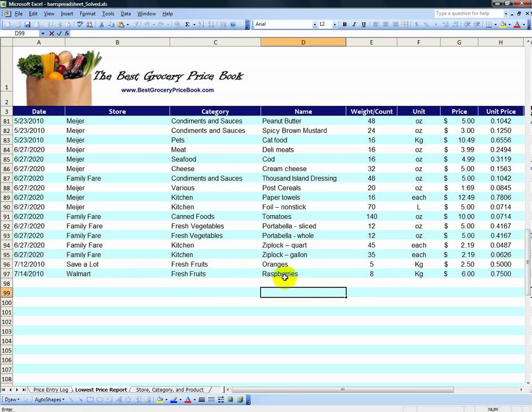The height and width of the screenshot is (412, 532).
Task: Open the File menu
Action: click(x=18, y=14)
